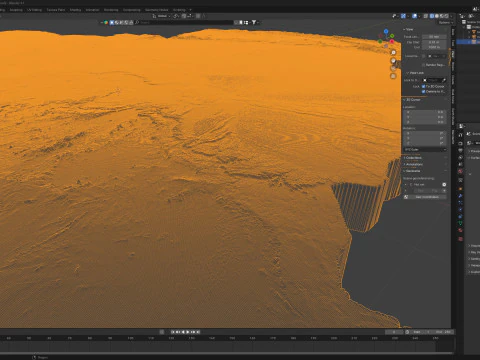The width and height of the screenshot is (480, 360).
Task: Click the perspective/orthographic grid gizmo button
Action: click(393, 76)
